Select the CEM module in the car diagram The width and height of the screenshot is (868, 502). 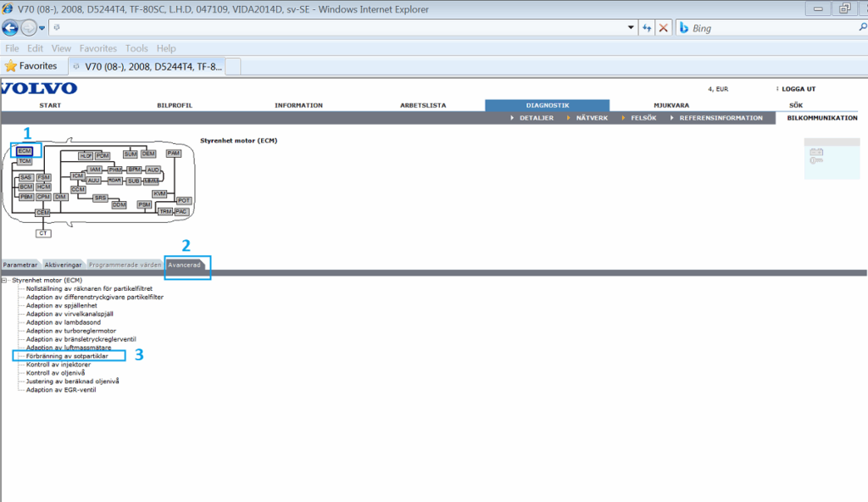pyautogui.click(x=42, y=211)
